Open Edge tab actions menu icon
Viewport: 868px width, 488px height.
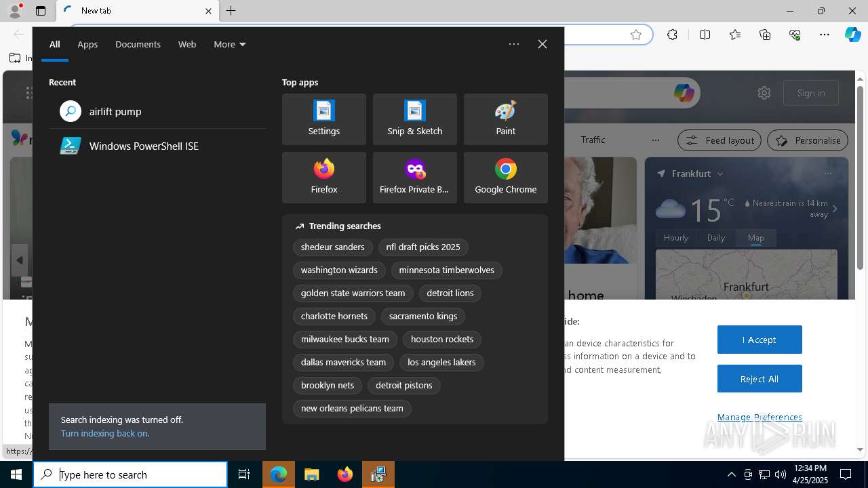(41, 11)
